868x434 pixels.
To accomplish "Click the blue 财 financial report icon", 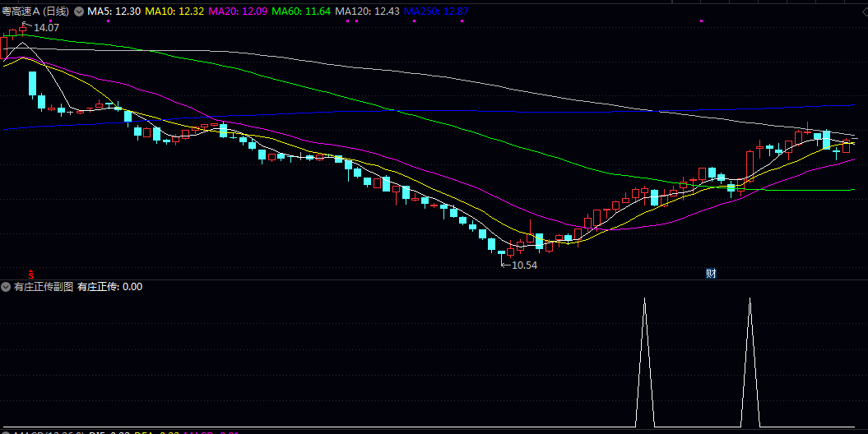I will 711,273.
